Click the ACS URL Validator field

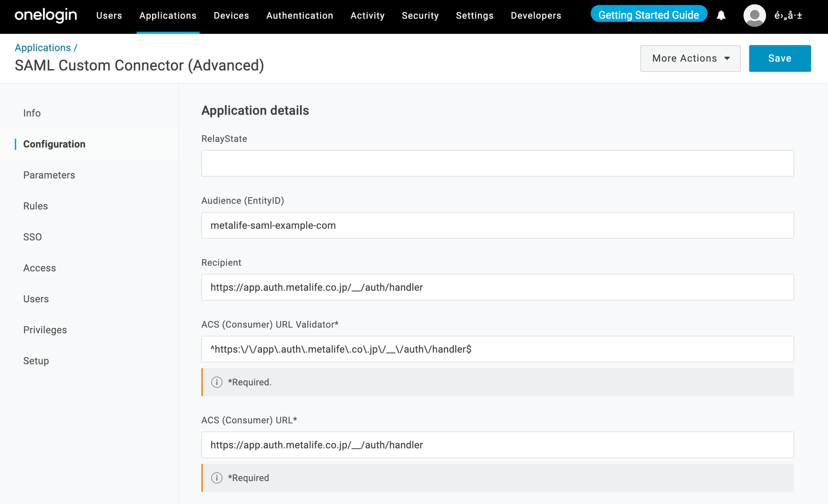[498, 349]
